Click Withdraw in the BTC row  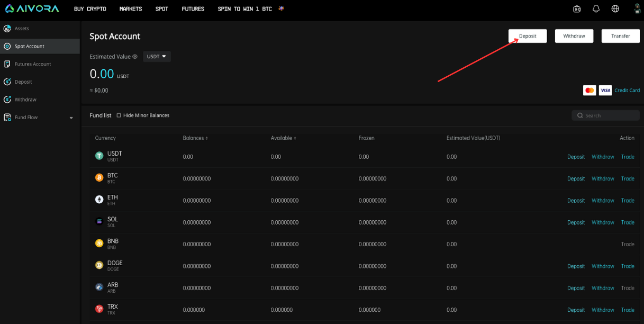pos(603,179)
